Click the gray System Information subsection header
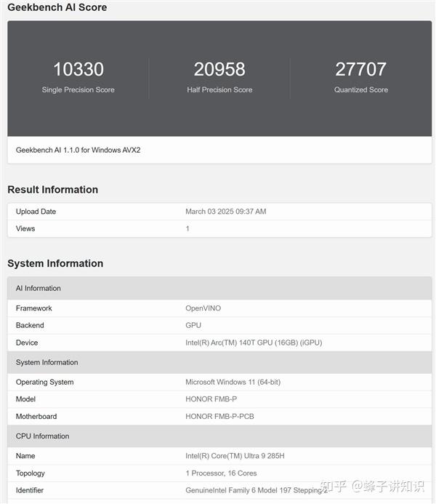The height and width of the screenshot is (504, 436). point(219,362)
